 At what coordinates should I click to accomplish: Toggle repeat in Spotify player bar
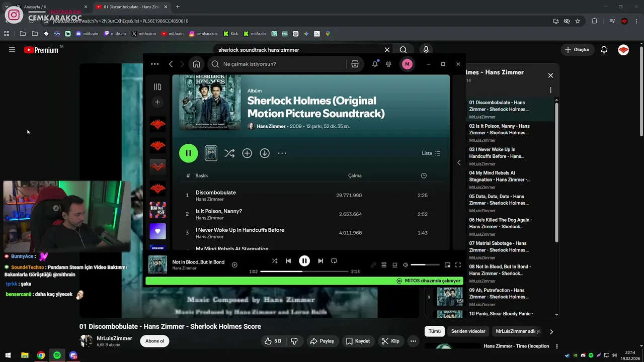coord(334,261)
